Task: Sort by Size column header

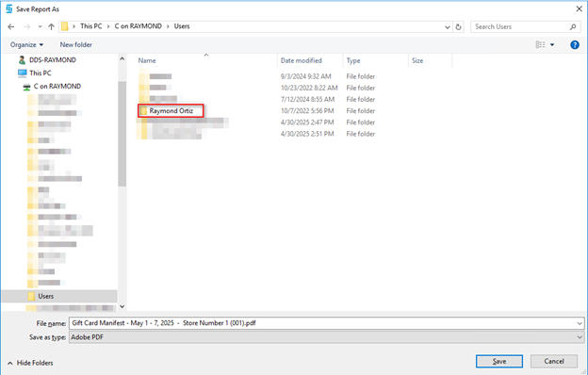Action: coord(417,60)
